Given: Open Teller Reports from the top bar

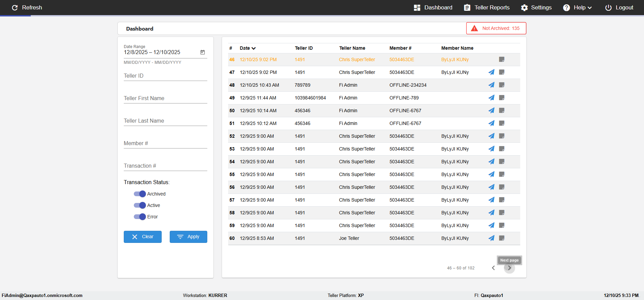Looking at the screenshot, I should pos(487,8).
